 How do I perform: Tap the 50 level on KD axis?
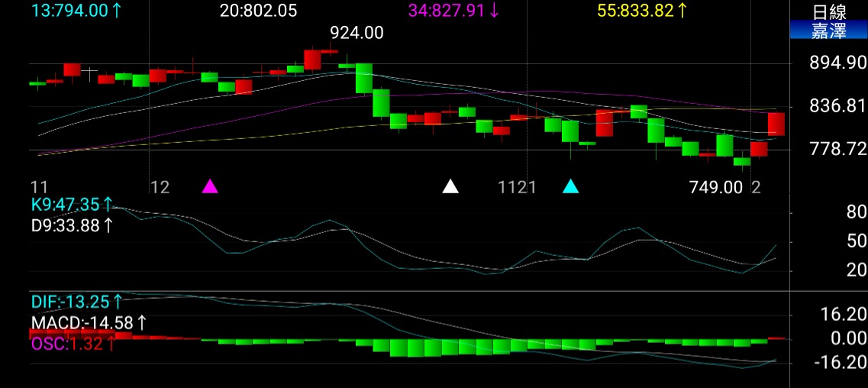tap(857, 241)
